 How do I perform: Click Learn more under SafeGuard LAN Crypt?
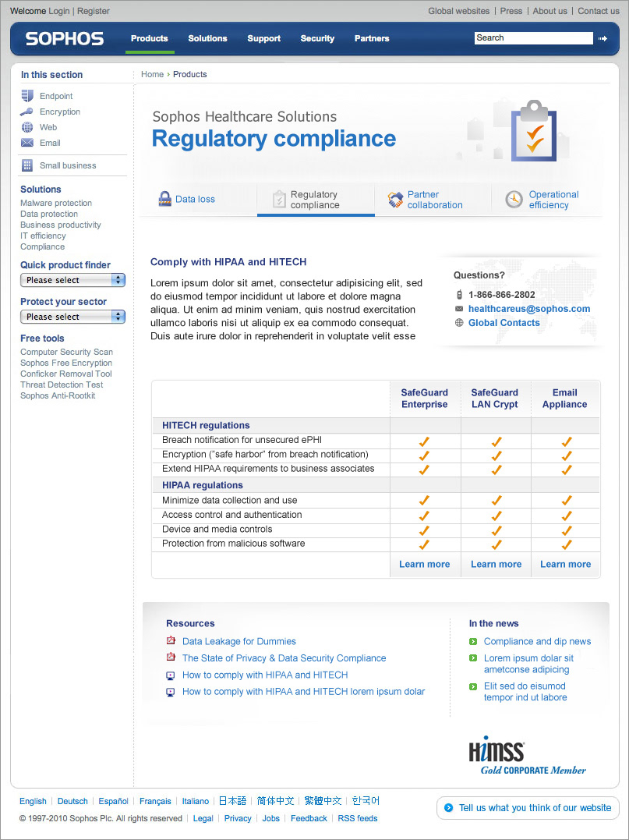point(496,564)
